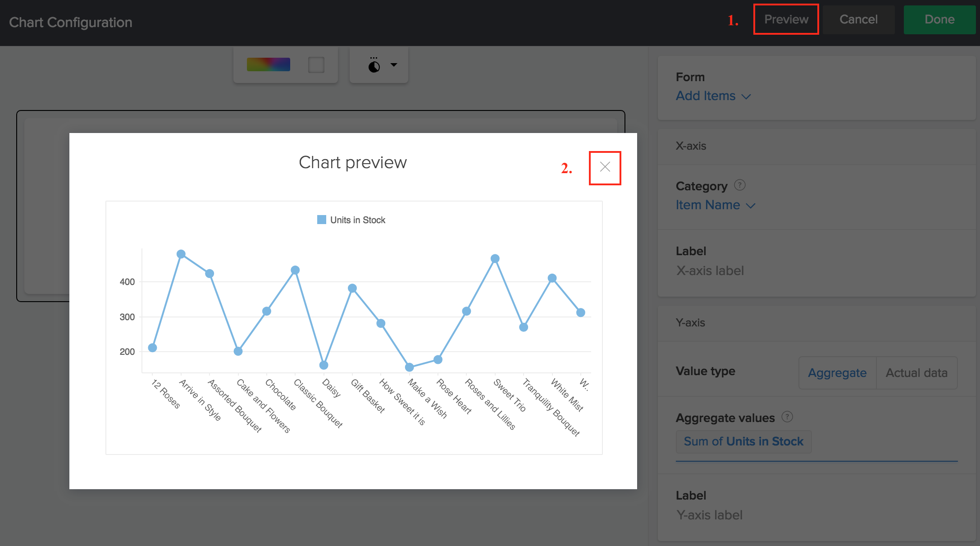The width and height of the screenshot is (980, 546).
Task: Click the Preview button
Action: 786,19
